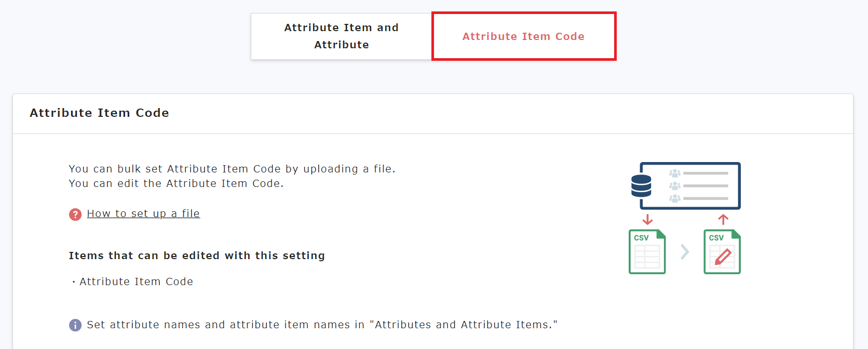Click the top gray line in the illustration
This screenshot has height=349, width=868.
click(706, 173)
